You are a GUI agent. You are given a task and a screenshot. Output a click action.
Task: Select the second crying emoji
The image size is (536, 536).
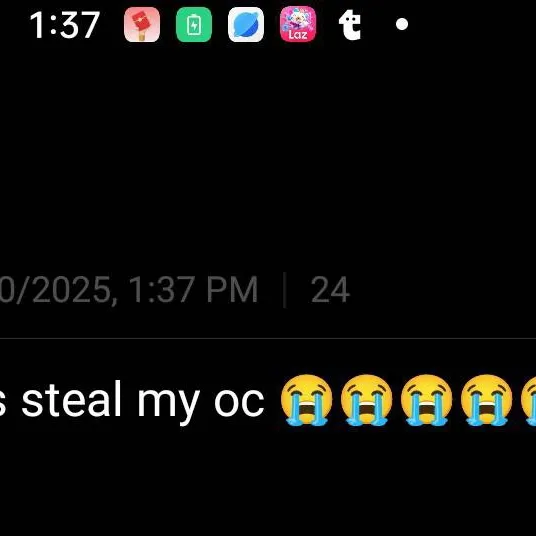(366, 400)
